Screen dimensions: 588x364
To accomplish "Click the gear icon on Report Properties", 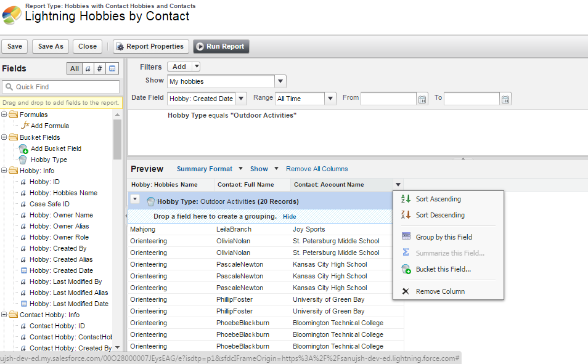I will point(120,46).
